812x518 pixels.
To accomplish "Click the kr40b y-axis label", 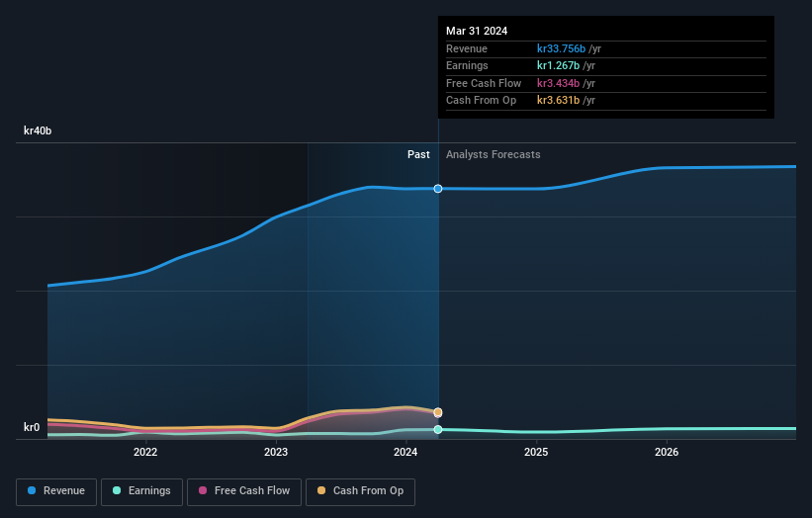I will tap(38, 130).
